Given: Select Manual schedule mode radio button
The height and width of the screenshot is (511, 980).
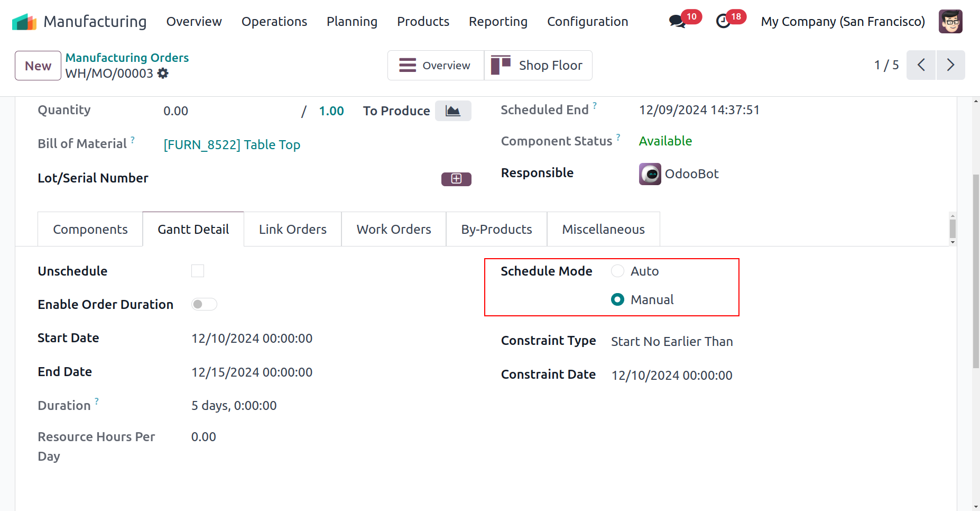Looking at the screenshot, I should [617, 300].
